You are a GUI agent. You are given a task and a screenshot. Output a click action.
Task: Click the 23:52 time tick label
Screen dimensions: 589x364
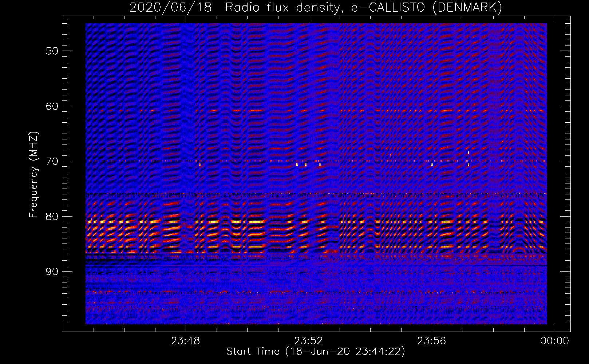click(309, 341)
